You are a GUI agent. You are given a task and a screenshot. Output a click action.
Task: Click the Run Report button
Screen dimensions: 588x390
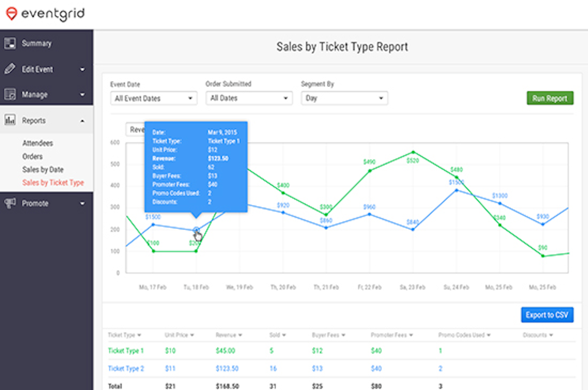click(549, 98)
